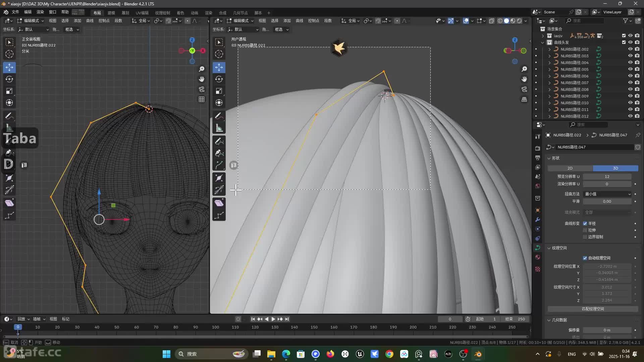Click the 平滑 value slider field
Screen dimensions: 644x362
click(x=607, y=201)
